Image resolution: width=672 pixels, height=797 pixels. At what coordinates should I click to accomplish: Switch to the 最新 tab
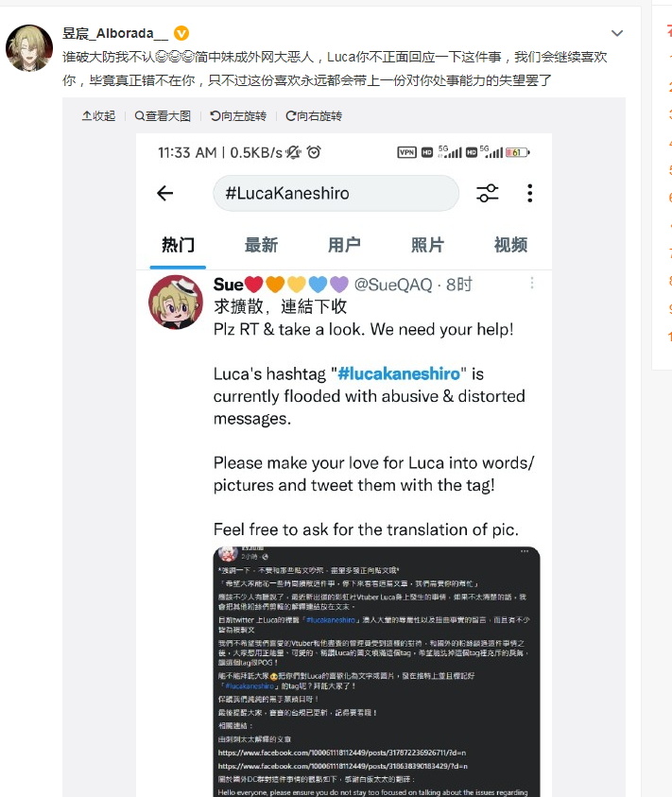click(261, 245)
